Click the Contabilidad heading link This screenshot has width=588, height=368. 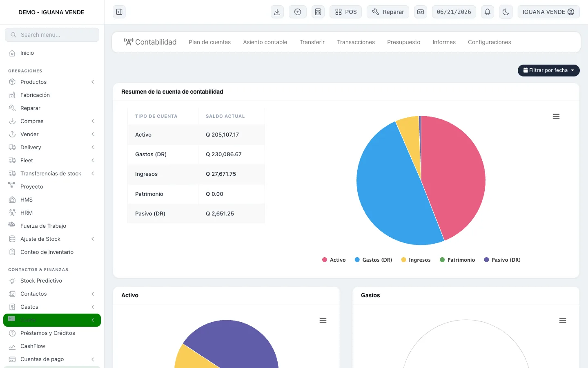[150, 42]
